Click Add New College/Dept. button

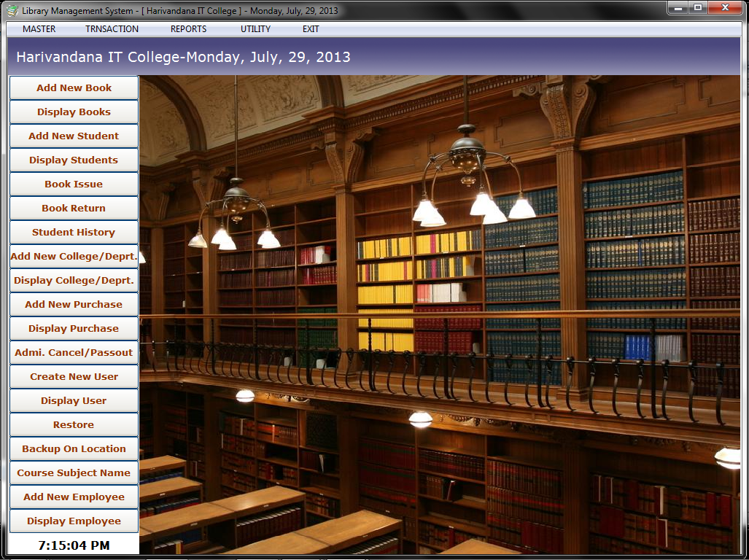[74, 257]
